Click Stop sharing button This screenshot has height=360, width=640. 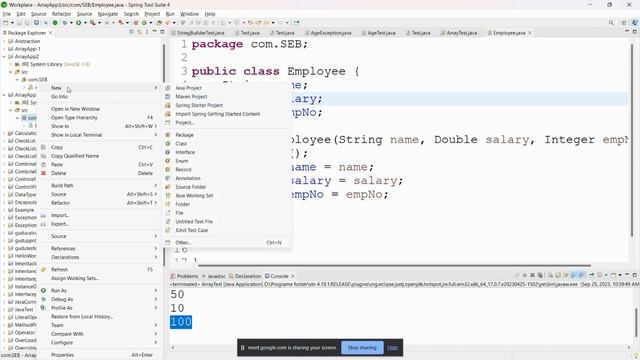pyautogui.click(x=362, y=348)
